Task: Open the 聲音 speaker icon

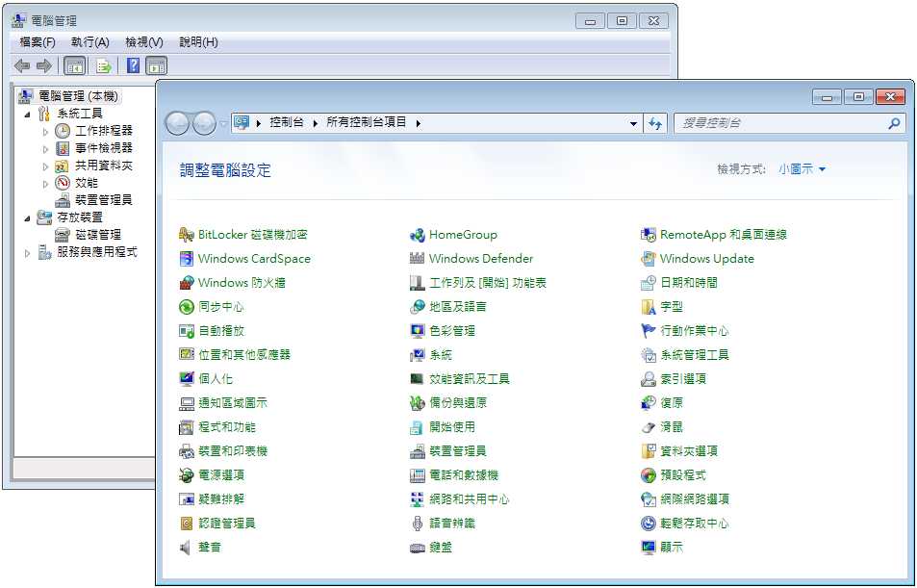Action: tap(186, 547)
